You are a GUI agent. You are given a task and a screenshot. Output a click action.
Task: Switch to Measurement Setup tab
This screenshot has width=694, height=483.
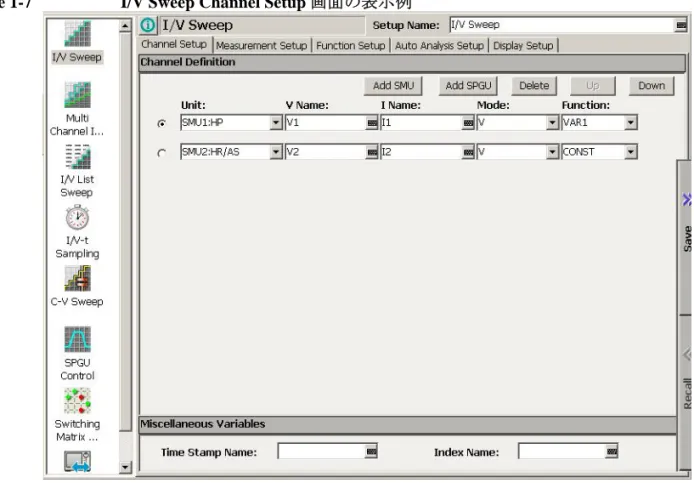pyautogui.click(x=262, y=46)
